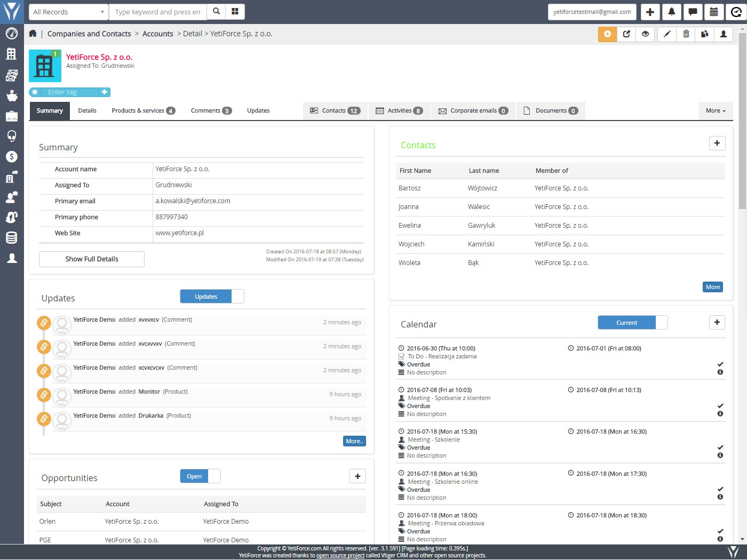747x560 pixels.
Task: Open the chat speech bubble icon
Action: pyautogui.click(x=693, y=12)
